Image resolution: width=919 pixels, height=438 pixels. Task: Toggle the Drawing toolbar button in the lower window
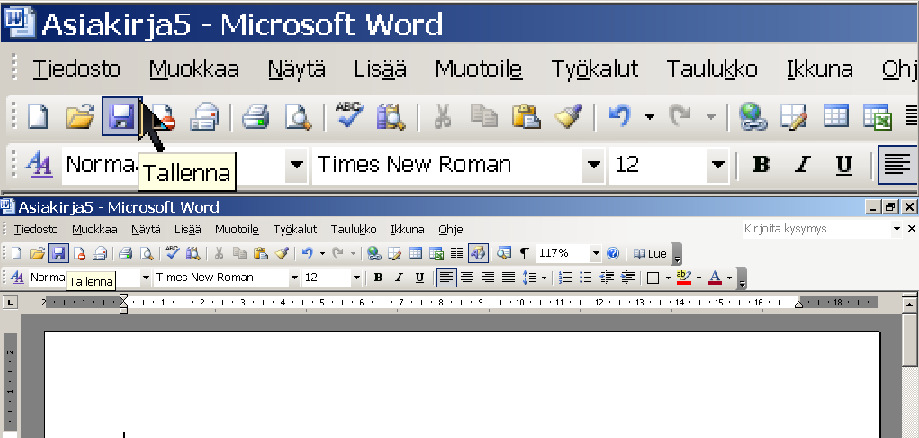478,253
